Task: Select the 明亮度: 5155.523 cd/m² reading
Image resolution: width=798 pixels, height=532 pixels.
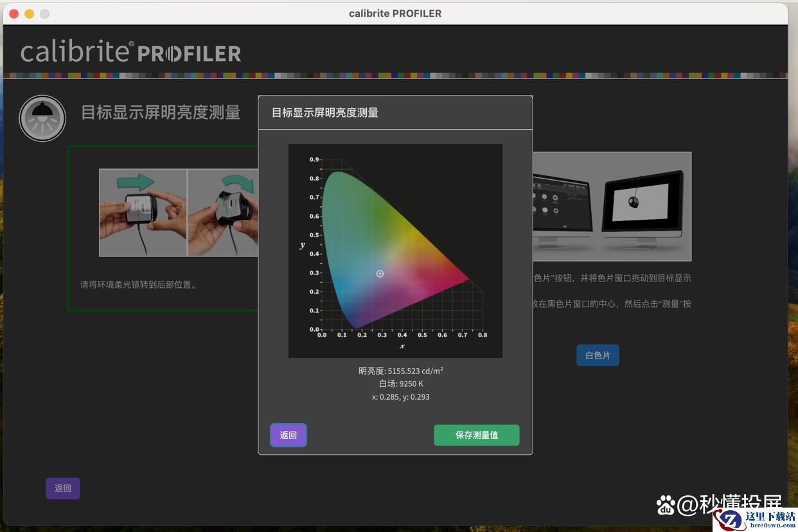Action: [x=401, y=371]
